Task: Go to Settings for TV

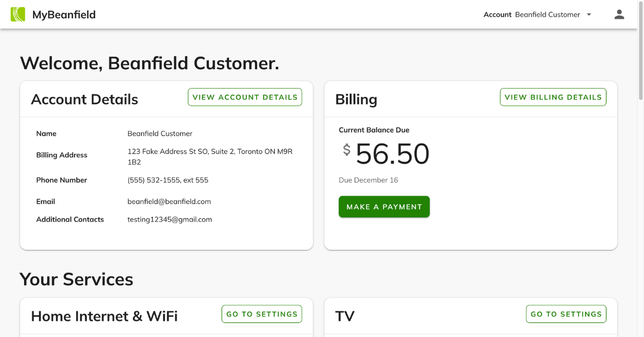Action: pos(566,314)
